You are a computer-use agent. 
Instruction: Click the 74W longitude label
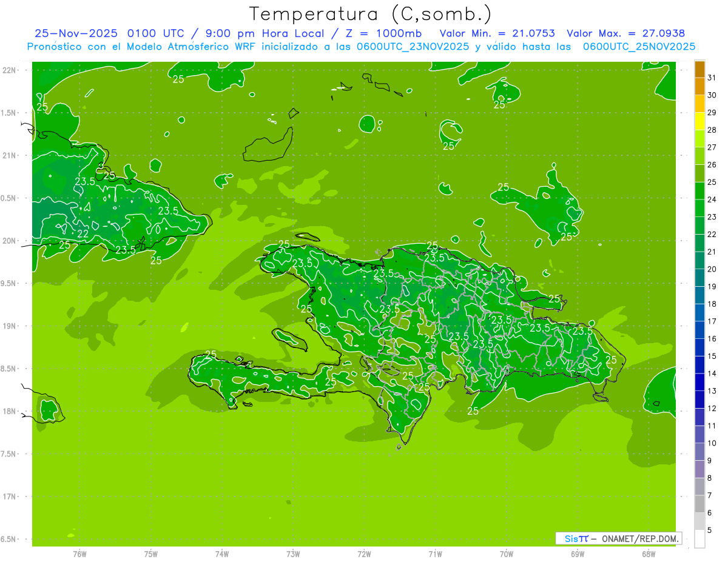[221, 554]
